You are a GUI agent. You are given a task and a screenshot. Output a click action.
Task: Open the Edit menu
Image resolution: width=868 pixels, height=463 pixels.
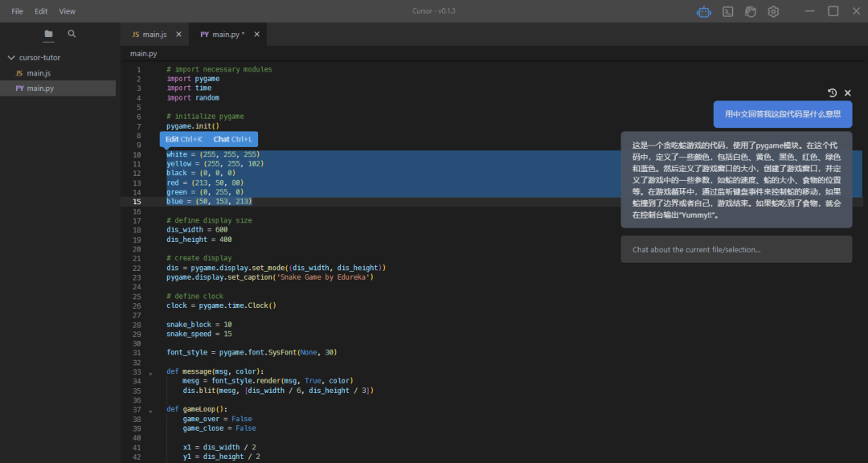[x=41, y=11]
